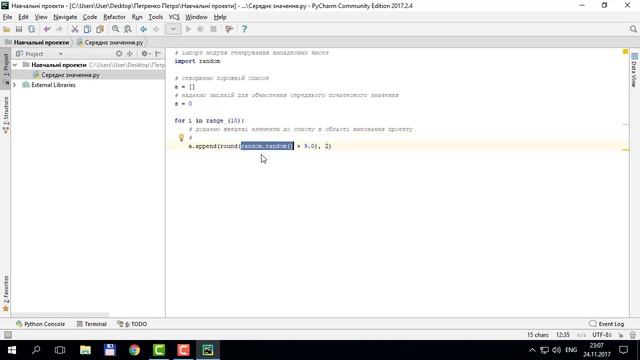Click the 12:35 cursor position indicator
The image size is (640, 360).
coord(563,335)
